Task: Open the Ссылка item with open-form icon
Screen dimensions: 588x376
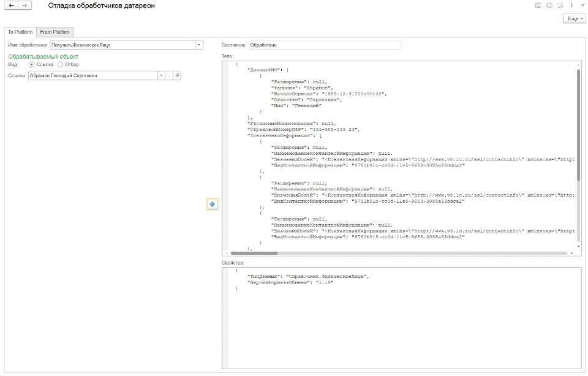Action: [x=177, y=75]
